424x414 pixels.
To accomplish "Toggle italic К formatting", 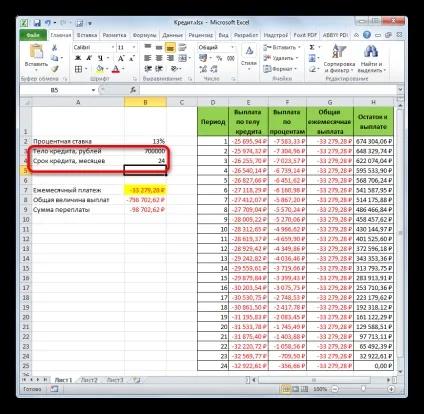I will [89, 58].
